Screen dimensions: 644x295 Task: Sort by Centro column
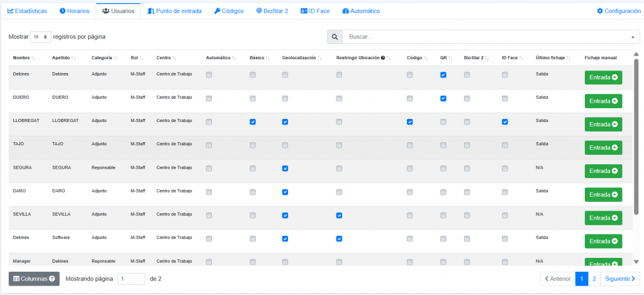pos(166,58)
